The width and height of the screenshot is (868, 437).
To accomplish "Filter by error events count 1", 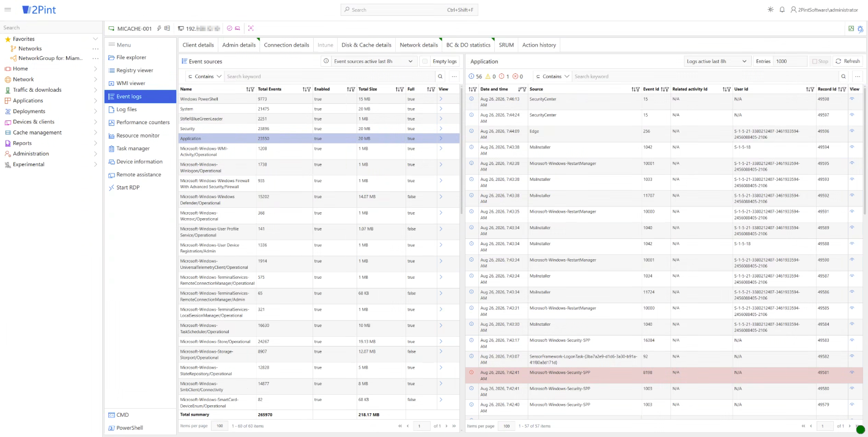I will (x=504, y=76).
